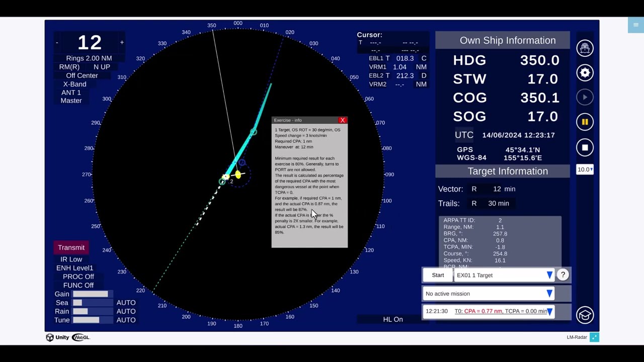
Task: Click the Vector time 12 min field
Action: [504, 189]
